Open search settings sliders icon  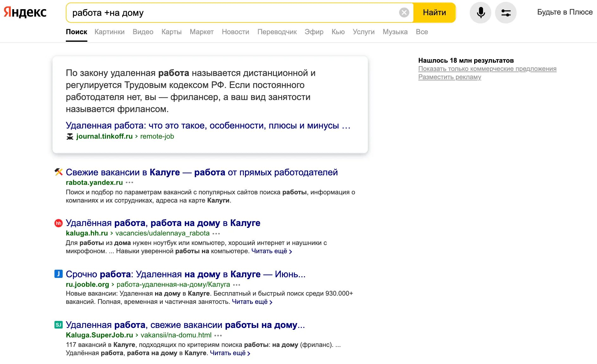click(506, 13)
